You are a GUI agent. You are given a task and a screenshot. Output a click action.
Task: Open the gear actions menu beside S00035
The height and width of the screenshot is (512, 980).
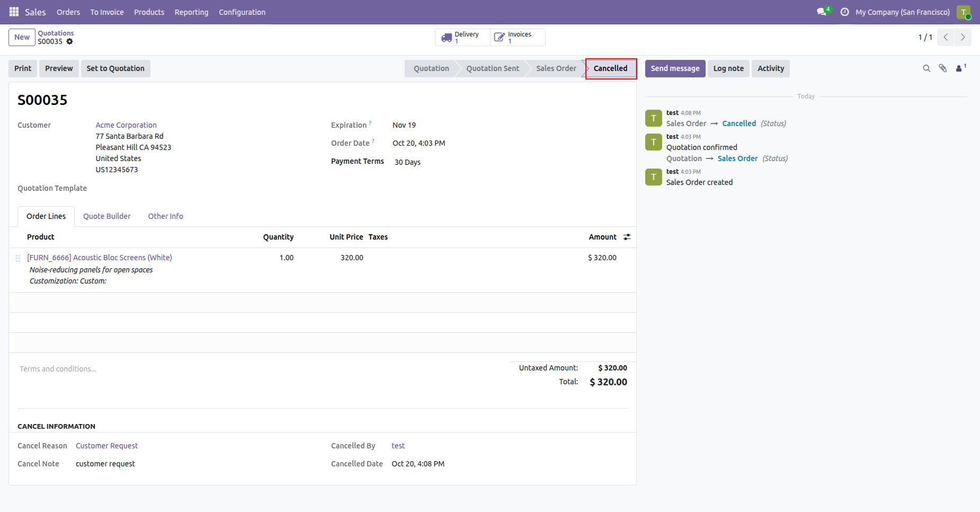tap(69, 41)
